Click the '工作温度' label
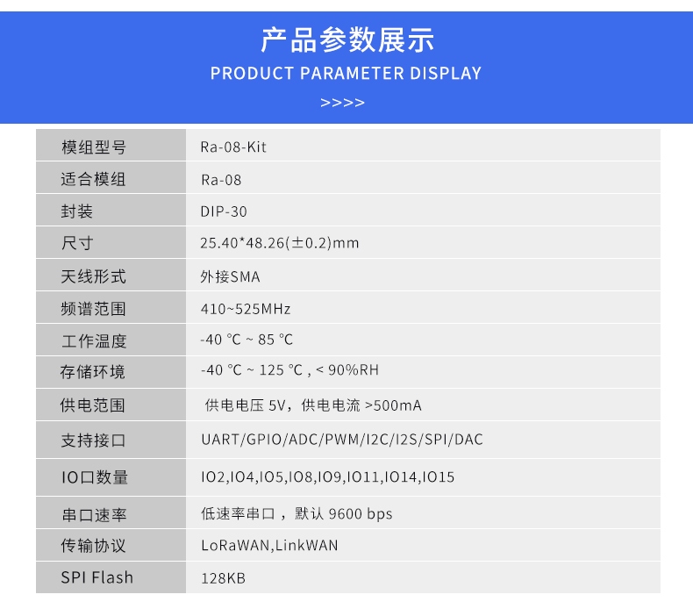Viewport: 693px width, 616px height. [x=94, y=341]
